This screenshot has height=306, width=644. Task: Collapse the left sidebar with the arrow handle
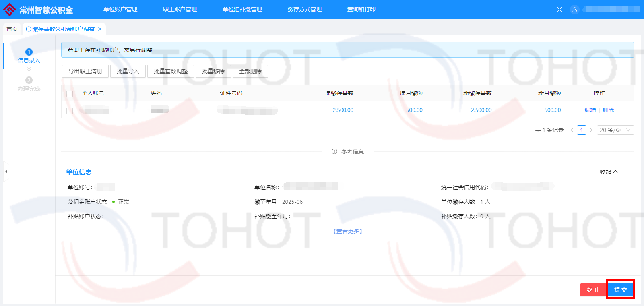(6, 172)
